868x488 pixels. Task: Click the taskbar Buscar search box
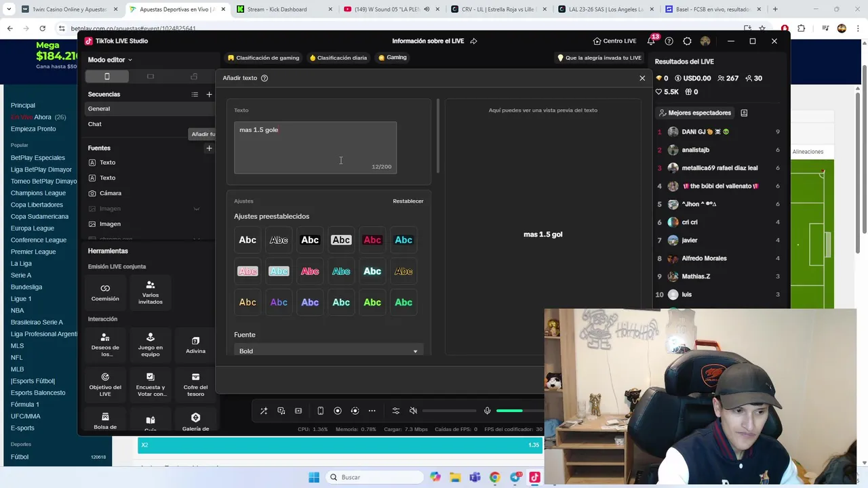pyautogui.click(x=374, y=477)
